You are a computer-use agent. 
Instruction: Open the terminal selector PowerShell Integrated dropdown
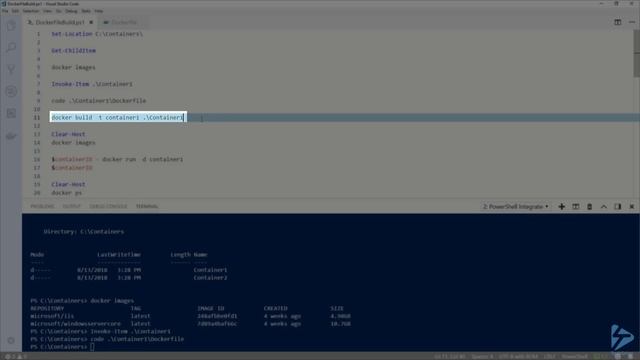tap(516, 207)
